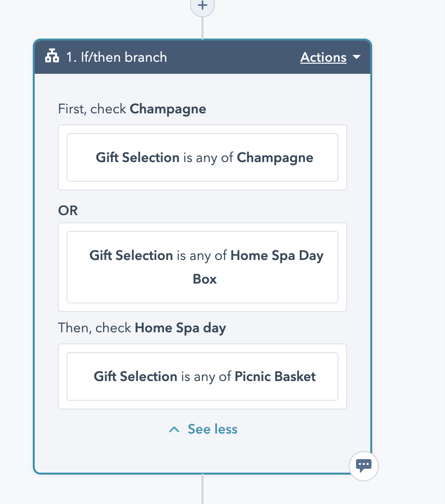Select the Champagne gift selection filter
The height and width of the screenshot is (504, 445).
pos(202,158)
